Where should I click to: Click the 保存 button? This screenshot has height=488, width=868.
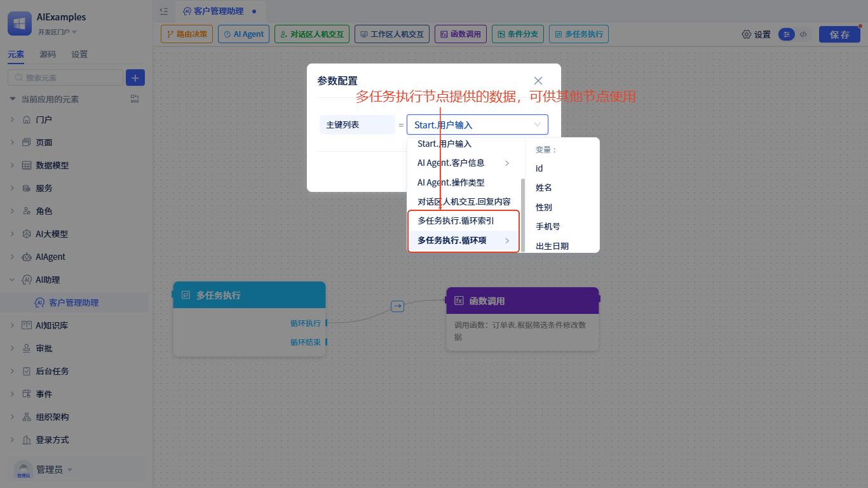point(839,34)
